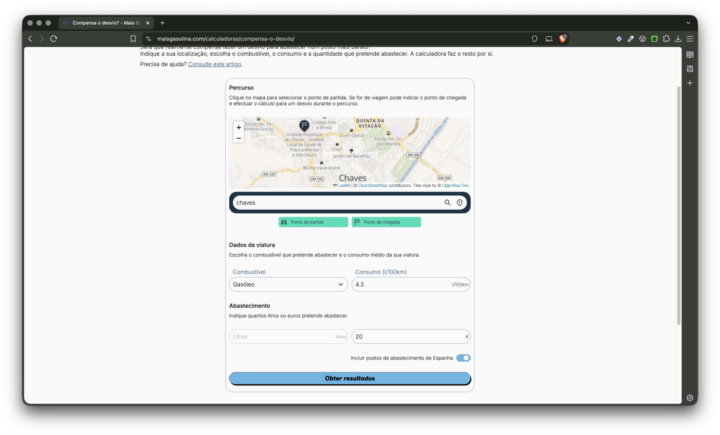This screenshot has width=720, height=435.
Task: Open the reading list sidebar icon
Action: 690,68
